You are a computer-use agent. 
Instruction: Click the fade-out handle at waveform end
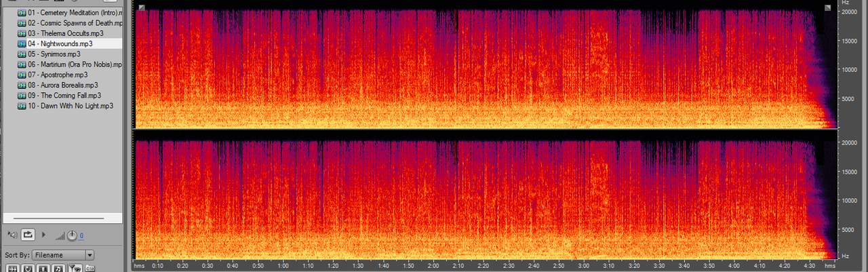coord(827,7)
